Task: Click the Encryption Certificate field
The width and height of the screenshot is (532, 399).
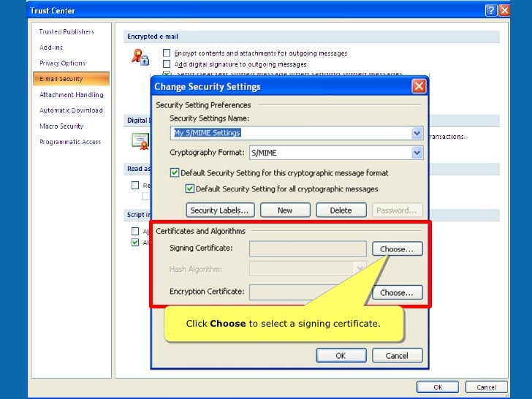Action: (308, 292)
